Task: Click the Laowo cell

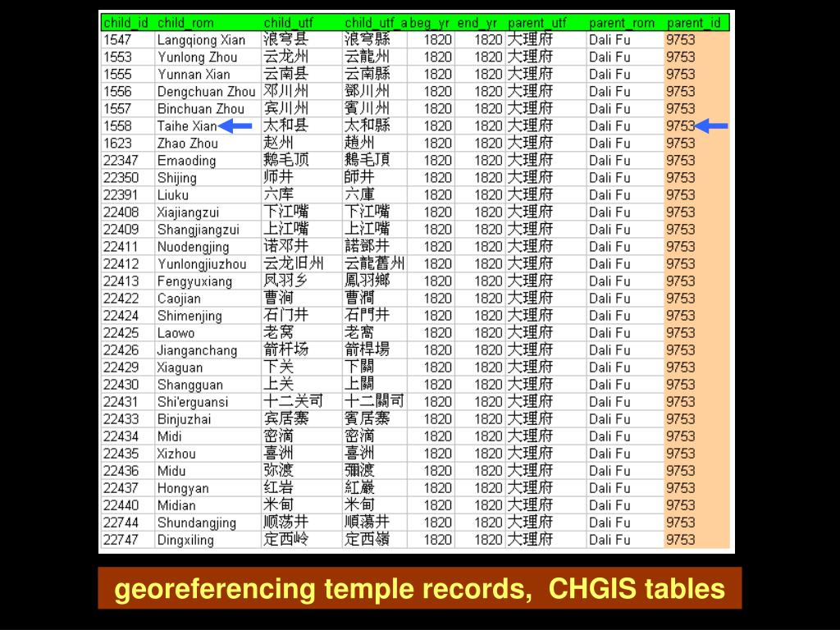Action: click(208, 333)
